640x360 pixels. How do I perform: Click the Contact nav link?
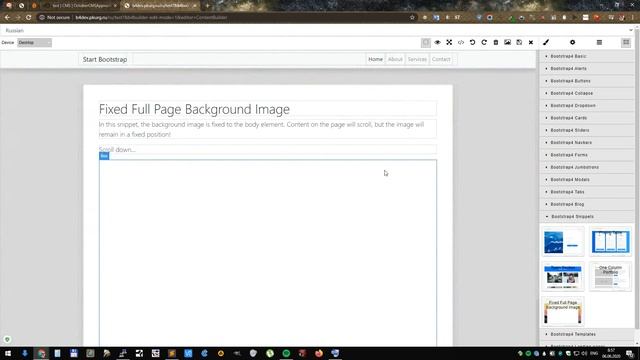pyautogui.click(x=441, y=59)
